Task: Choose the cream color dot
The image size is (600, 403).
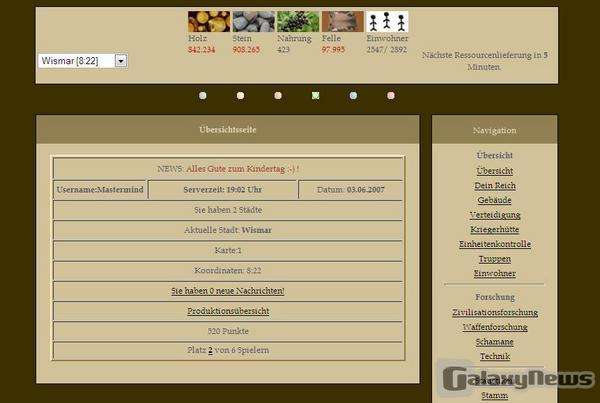Action: click(240, 95)
